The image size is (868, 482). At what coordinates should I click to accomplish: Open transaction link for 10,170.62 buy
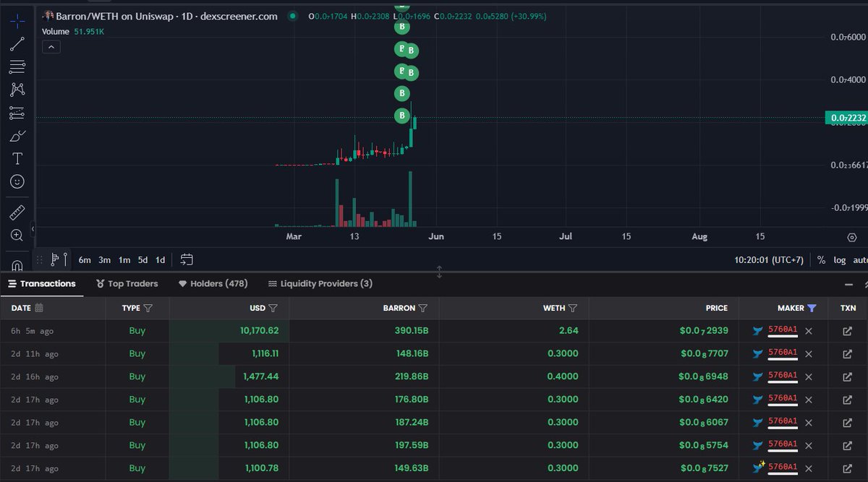click(847, 331)
